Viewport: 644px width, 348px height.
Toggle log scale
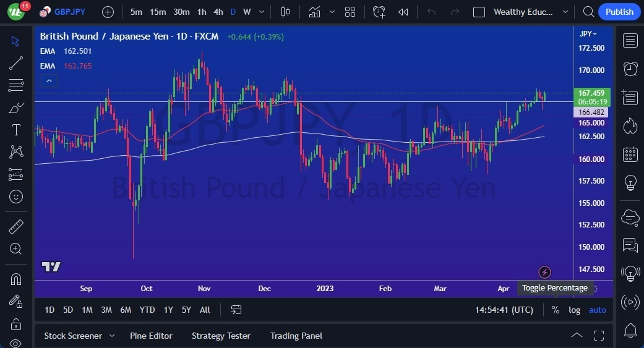point(574,310)
